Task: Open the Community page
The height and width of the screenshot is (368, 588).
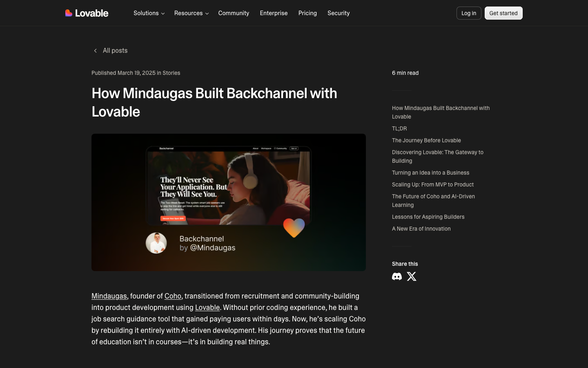Action: pos(234,13)
